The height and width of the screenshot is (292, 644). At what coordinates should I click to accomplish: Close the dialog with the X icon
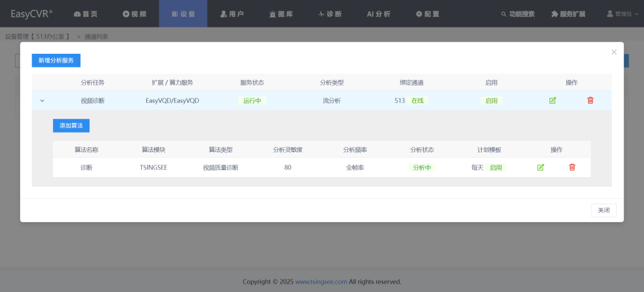pos(614,52)
